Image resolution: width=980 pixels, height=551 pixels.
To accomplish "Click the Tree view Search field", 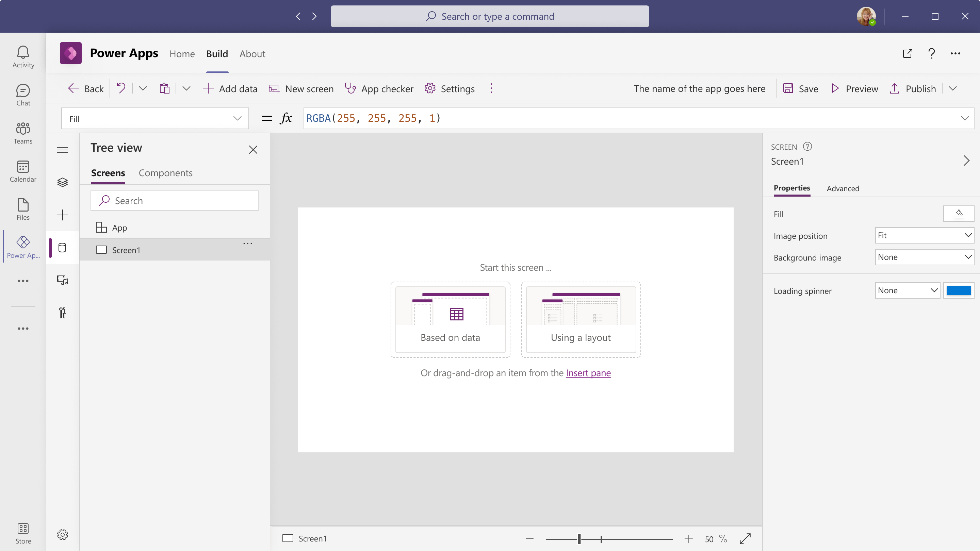I will point(175,201).
